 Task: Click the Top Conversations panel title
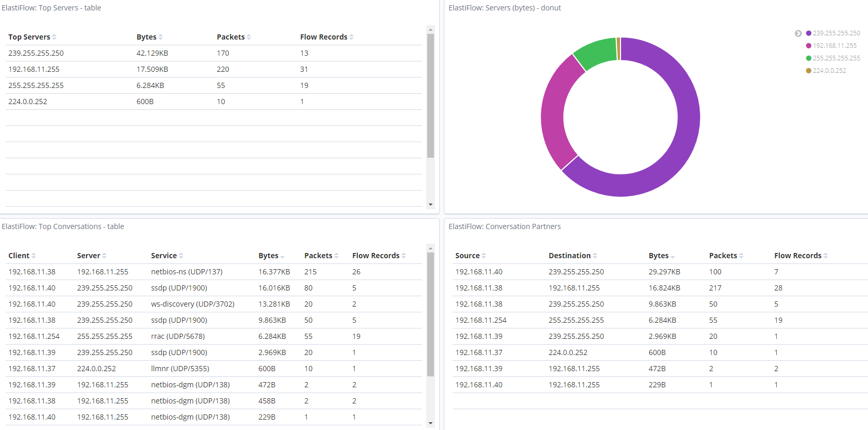pos(63,226)
